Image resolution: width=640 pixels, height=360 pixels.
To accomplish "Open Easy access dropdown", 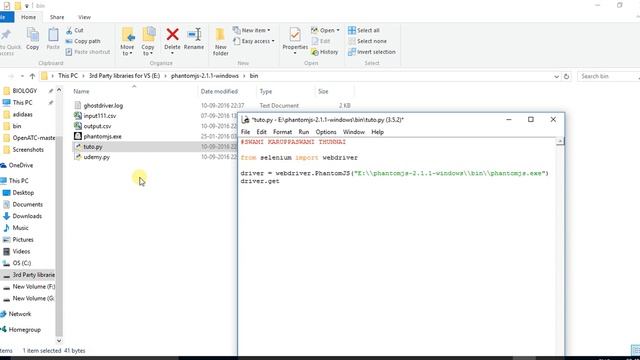I will click(253, 41).
